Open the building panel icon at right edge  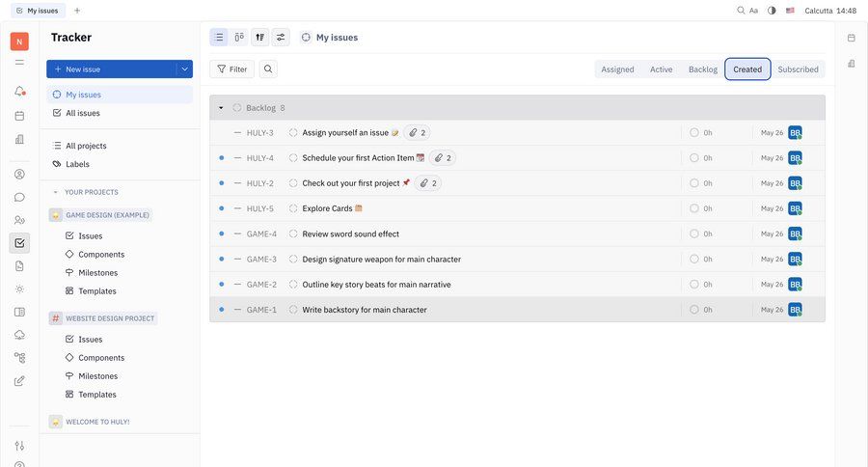point(852,64)
